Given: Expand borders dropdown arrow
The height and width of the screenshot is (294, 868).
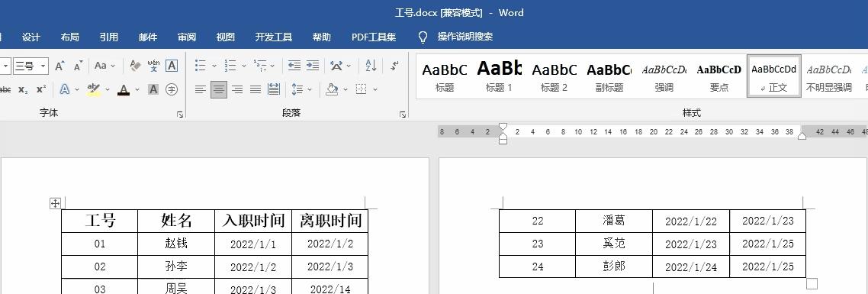Looking at the screenshot, I should pyautogui.click(x=375, y=89).
